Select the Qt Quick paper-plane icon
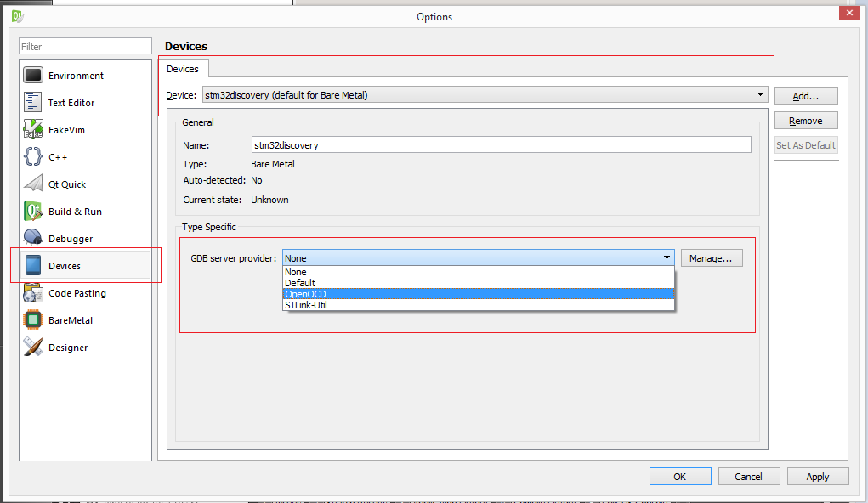Image resolution: width=868 pixels, height=503 pixels. pos(32,184)
